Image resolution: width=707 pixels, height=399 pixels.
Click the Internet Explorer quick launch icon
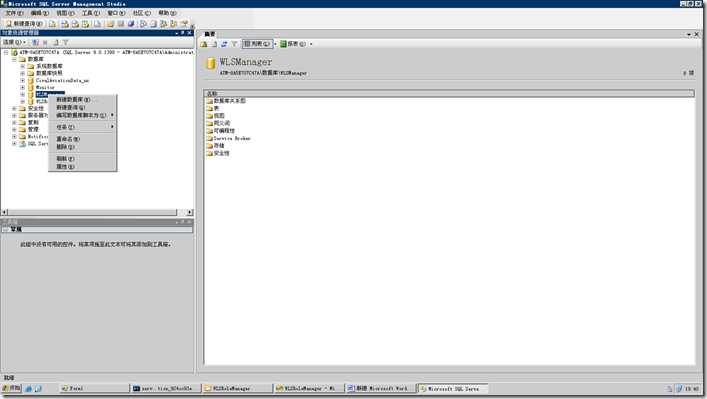[29, 388]
